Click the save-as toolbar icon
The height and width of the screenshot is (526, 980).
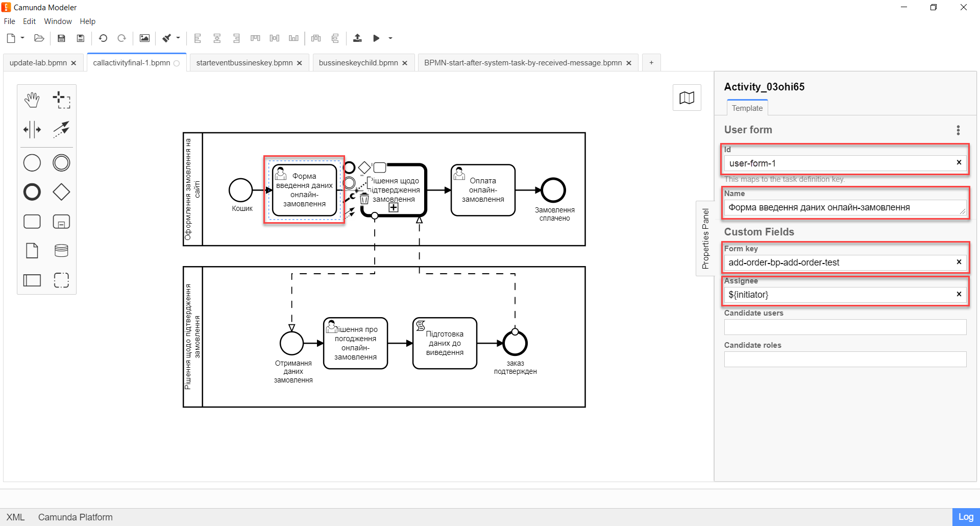point(80,38)
